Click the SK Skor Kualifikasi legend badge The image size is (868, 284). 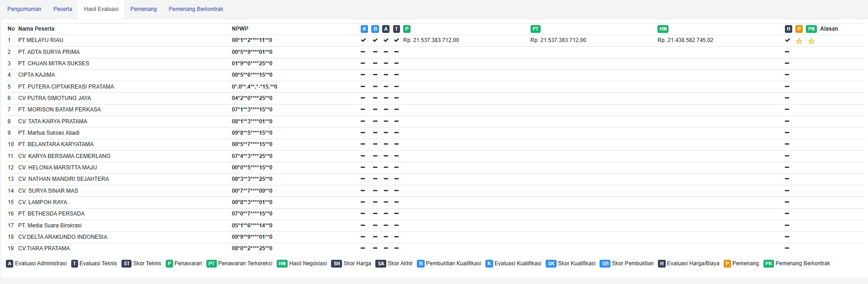[551, 263]
